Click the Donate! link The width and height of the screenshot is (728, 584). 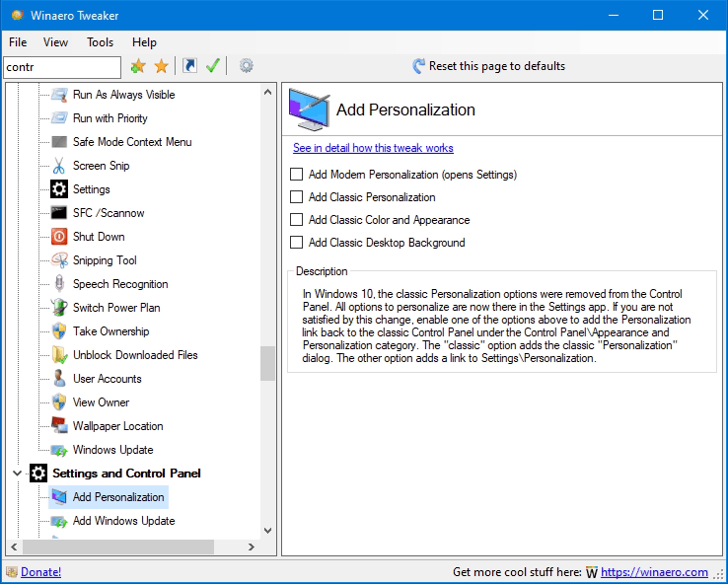click(40, 572)
